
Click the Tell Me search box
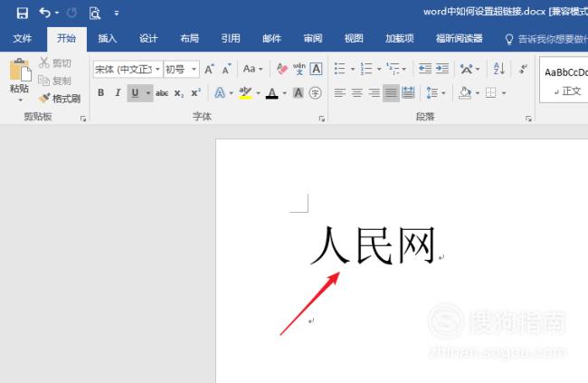(546, 39)
